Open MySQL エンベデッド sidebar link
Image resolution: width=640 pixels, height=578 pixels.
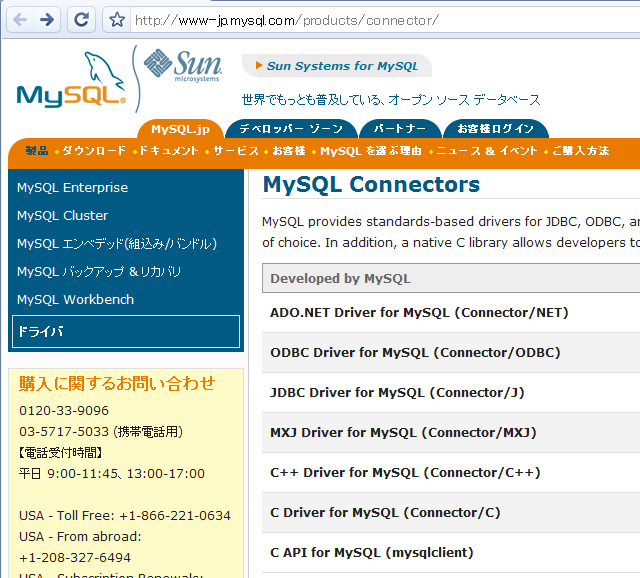click(117, 244)
